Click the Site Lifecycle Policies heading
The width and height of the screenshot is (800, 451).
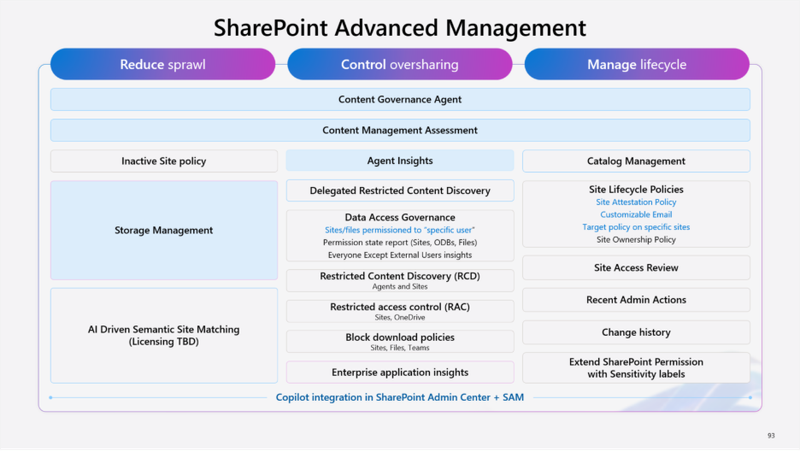coord(636,189)
